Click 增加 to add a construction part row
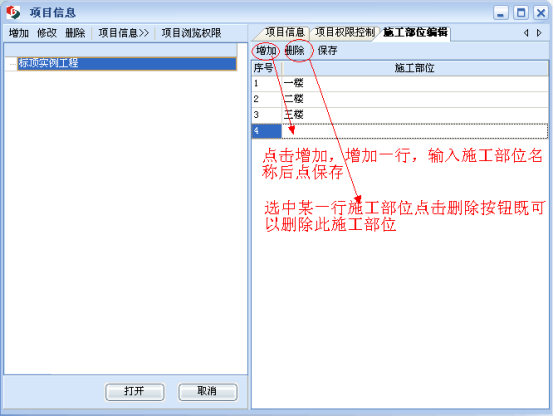The image size is (554, 417). coord(266,51)
